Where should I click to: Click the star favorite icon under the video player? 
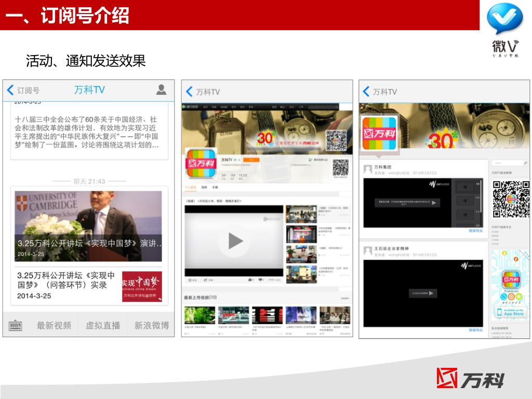click(190, 280)
